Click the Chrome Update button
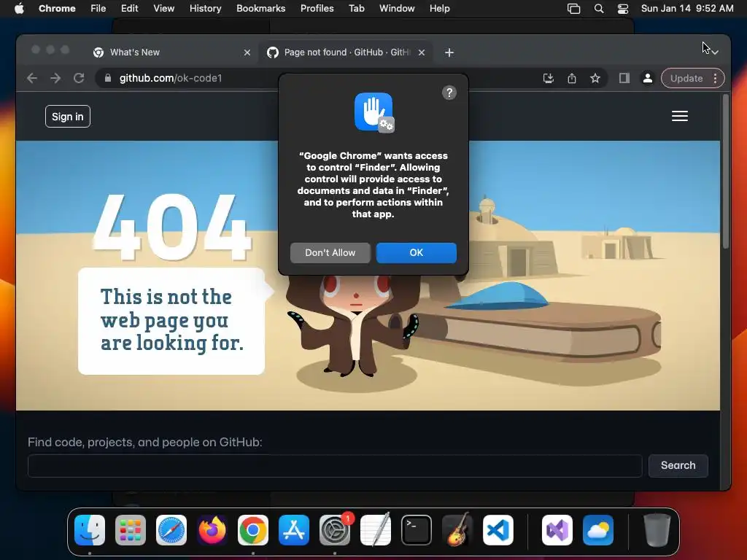This screenshot has width=747, height=560. click(686, 78)
